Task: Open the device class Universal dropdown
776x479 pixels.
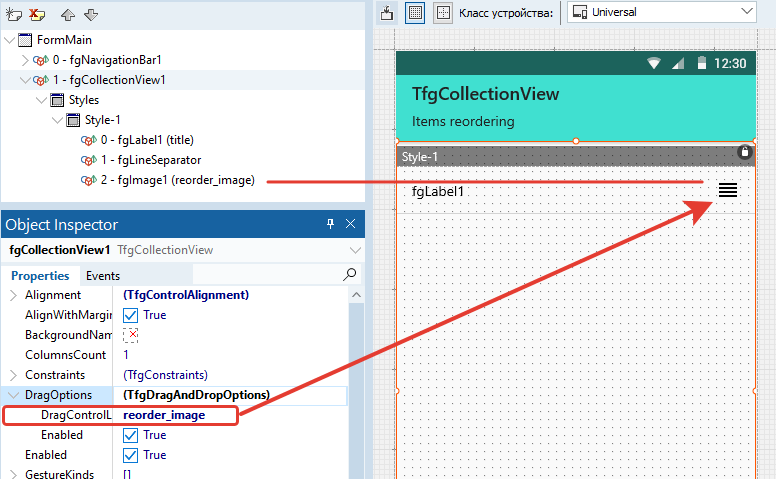Action: point(662,12)
